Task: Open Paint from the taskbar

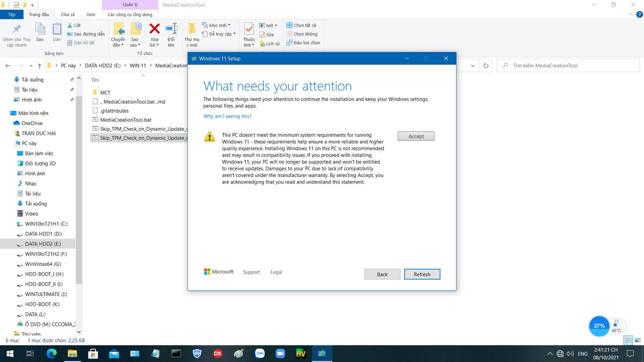Action: click(238, 353)
